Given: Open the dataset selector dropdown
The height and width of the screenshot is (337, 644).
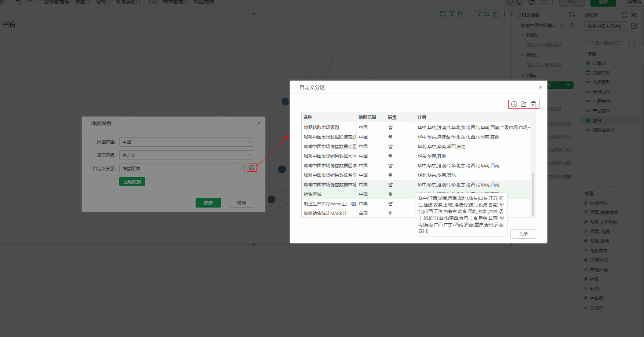Looking at the screenshot, I should [x=607, y=26].
